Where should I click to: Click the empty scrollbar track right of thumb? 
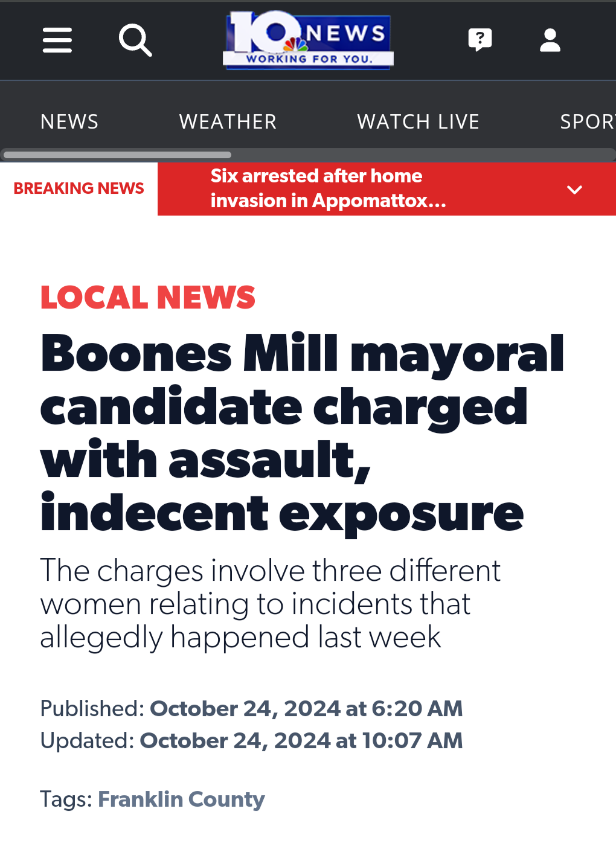(x=423, y=155)
